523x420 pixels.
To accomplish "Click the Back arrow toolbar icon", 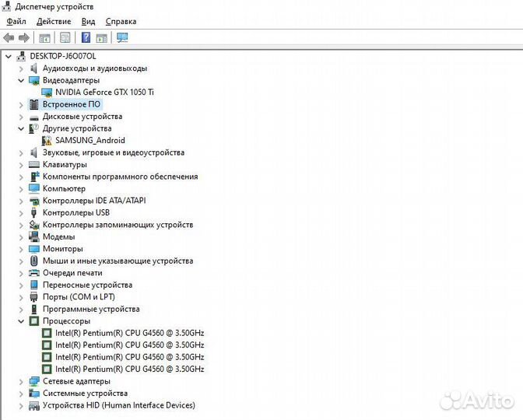I will (x=9, y=37).
